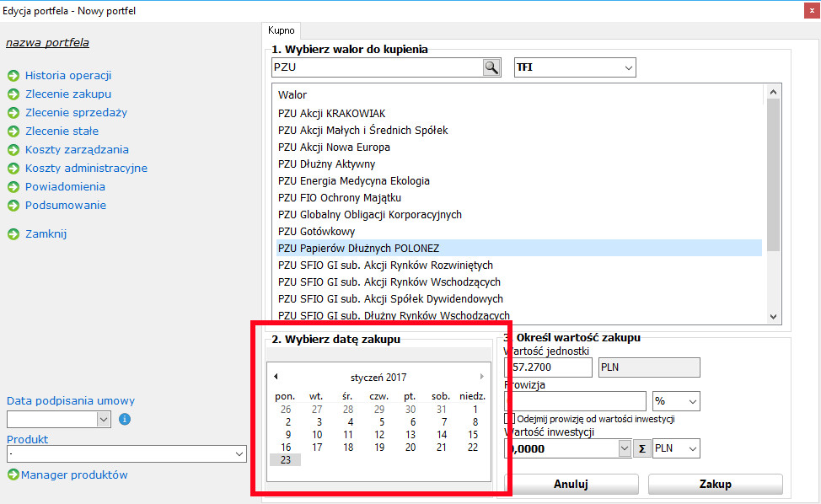Enable Odejmij prowizję od wartości inwestycji checkbox
The width and height of the screenshot is (821, 504).
coord(510,419)
